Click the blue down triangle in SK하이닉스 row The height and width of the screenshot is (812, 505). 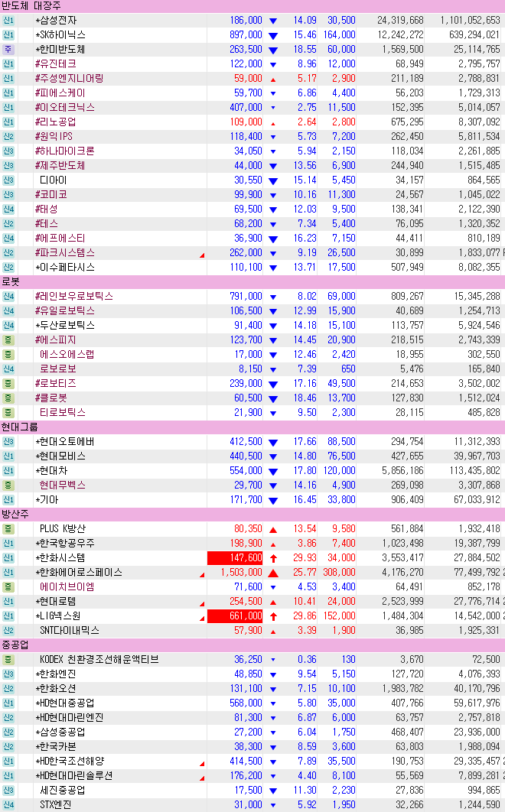click(273, 36)
